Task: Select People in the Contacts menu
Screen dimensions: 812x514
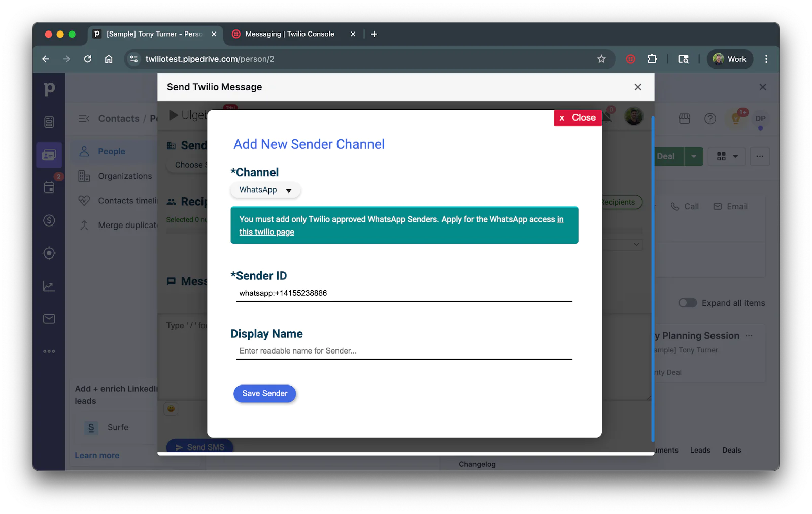Action: 112,151
